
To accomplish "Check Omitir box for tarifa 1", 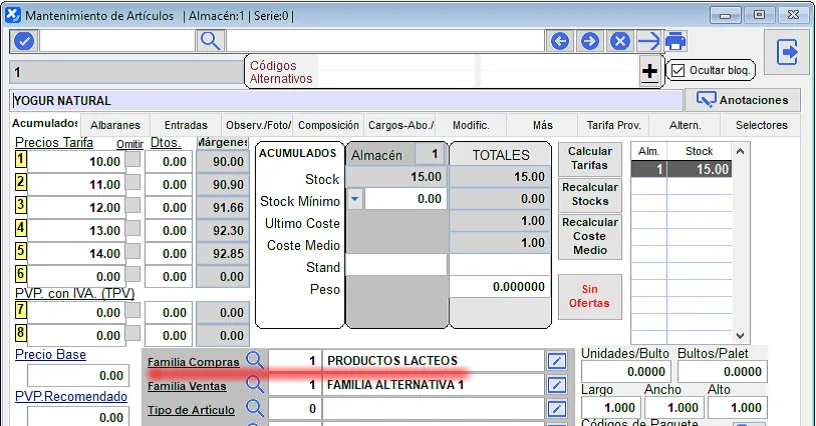I will [x=132, y=162].
